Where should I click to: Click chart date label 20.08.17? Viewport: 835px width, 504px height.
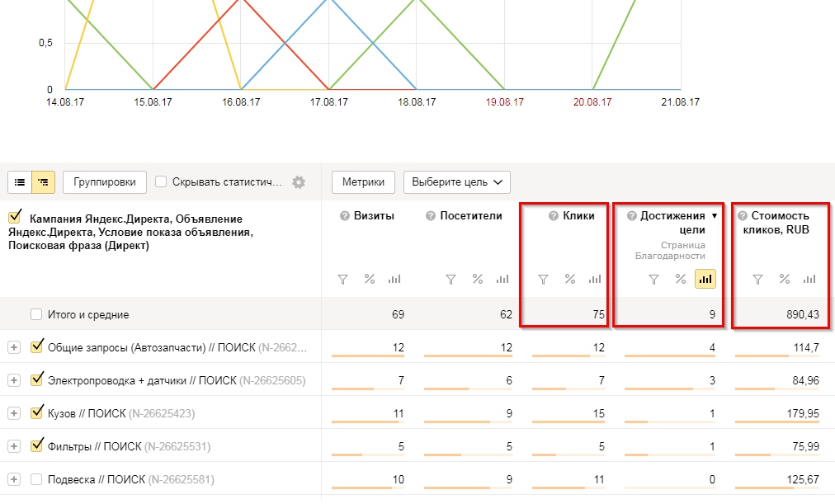click(x=592, y=102)
